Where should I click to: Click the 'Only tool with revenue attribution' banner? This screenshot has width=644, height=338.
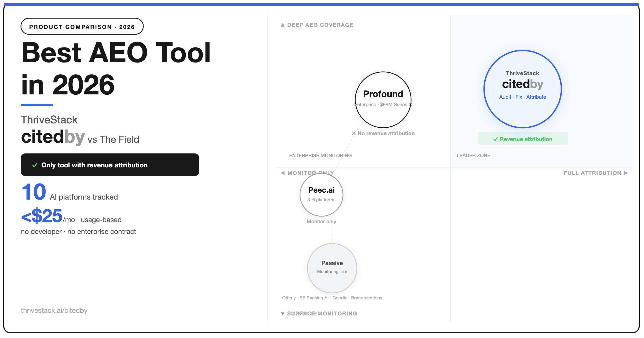click(x=110, y=165)
